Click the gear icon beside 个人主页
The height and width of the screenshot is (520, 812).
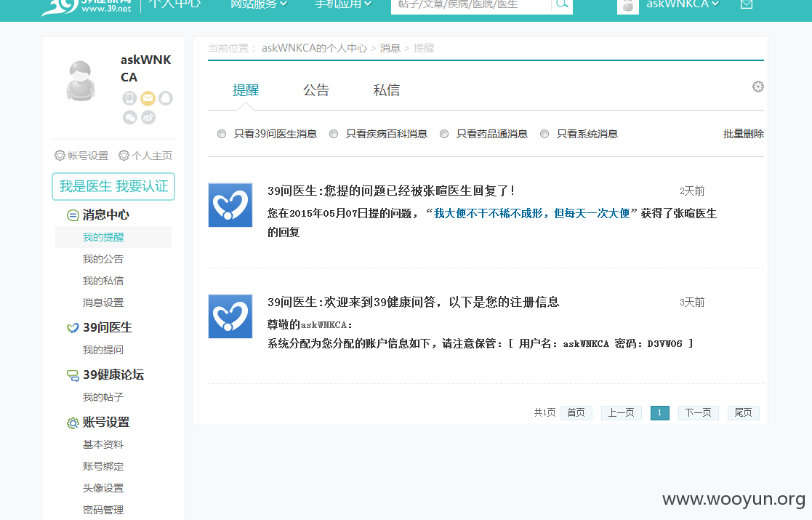pos(124,156)
